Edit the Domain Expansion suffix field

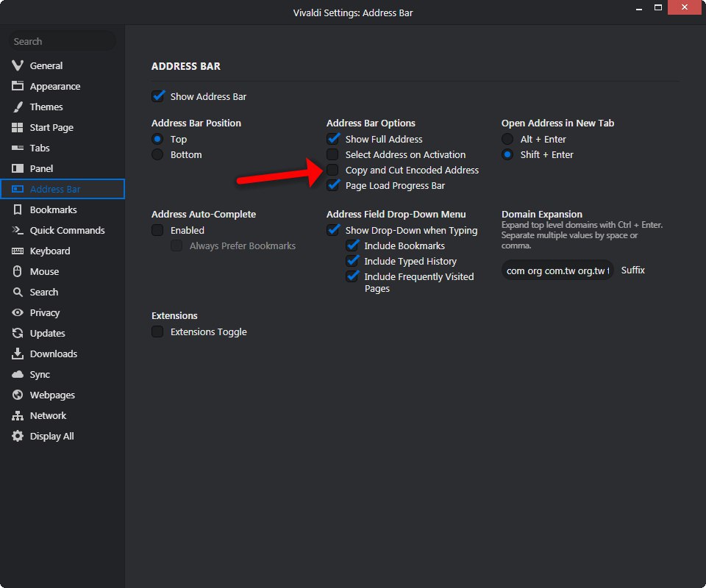point(557,270)
